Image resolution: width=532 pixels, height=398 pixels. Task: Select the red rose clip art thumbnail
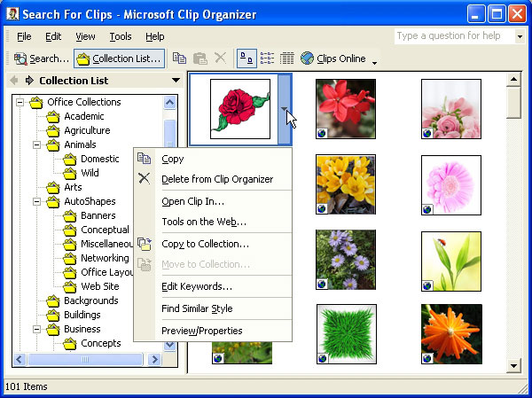coord(240,109)
